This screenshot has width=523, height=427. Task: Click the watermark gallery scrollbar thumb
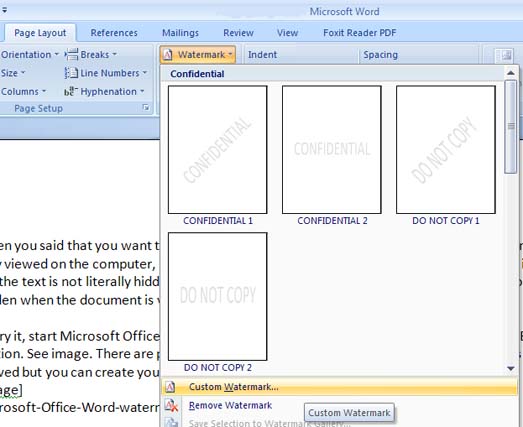[x=511, y=127]
